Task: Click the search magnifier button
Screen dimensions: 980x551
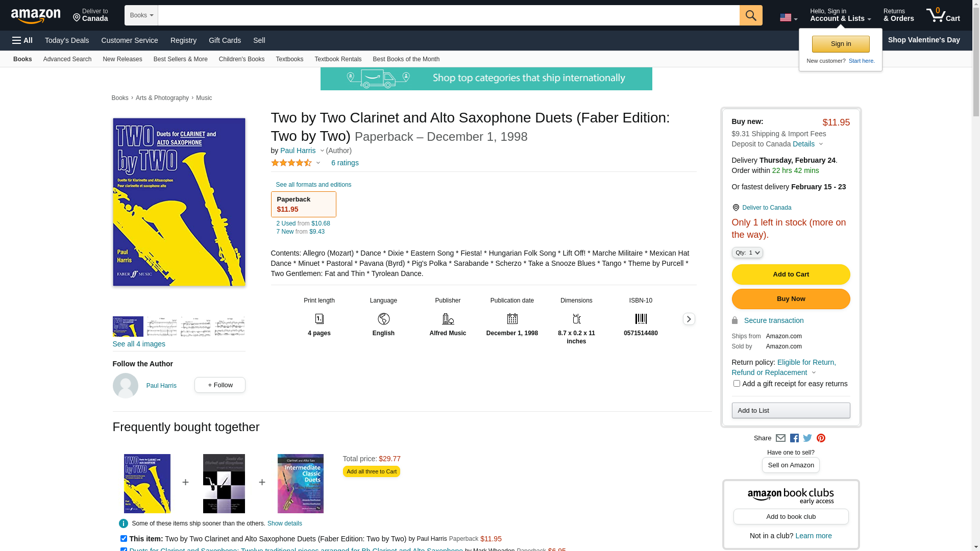Action: 750,15
